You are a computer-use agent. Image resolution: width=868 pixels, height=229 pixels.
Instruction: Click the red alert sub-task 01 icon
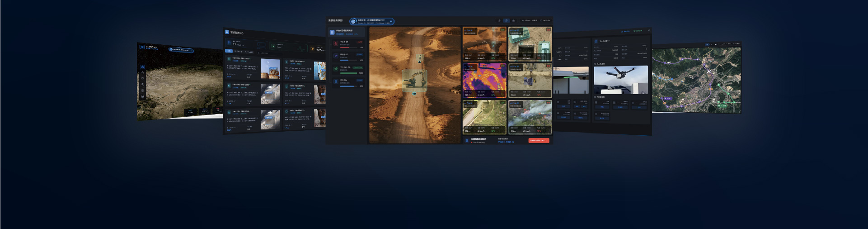coord(336,44)
